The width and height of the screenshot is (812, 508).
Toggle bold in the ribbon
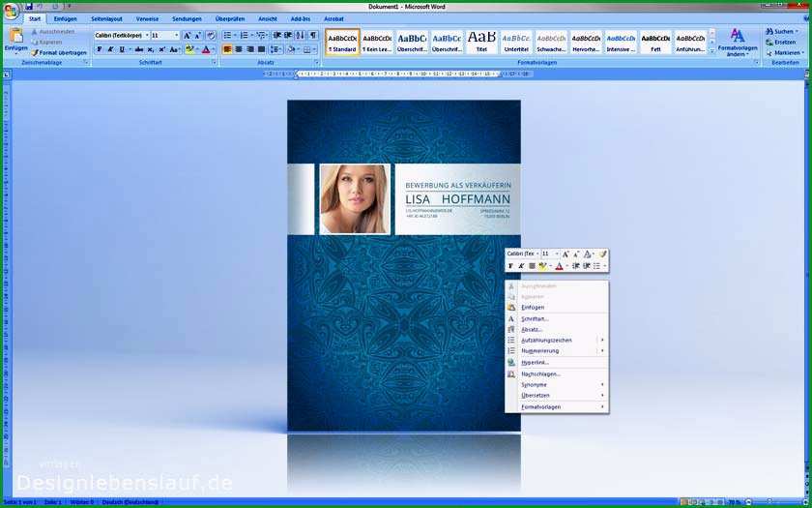click(100, 49)
